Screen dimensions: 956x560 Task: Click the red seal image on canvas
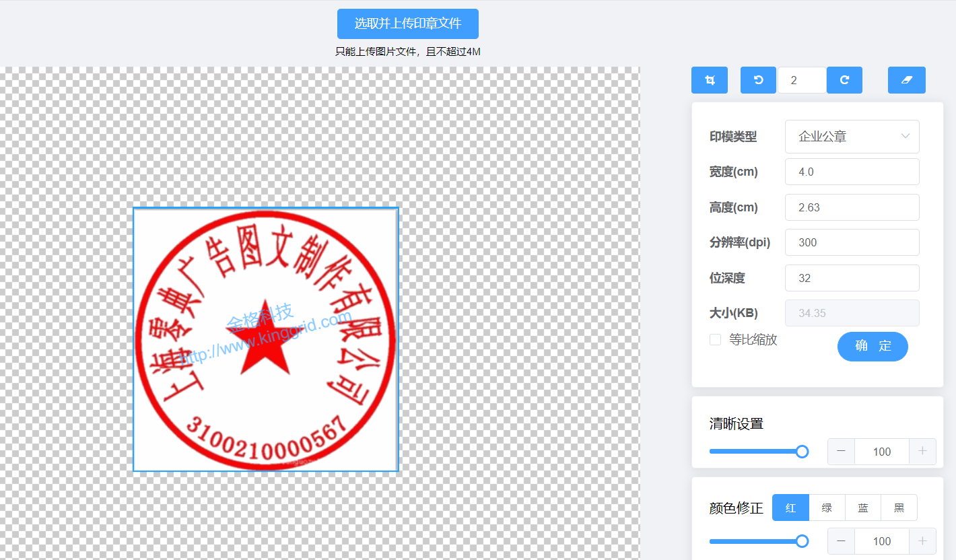(265, 339)
